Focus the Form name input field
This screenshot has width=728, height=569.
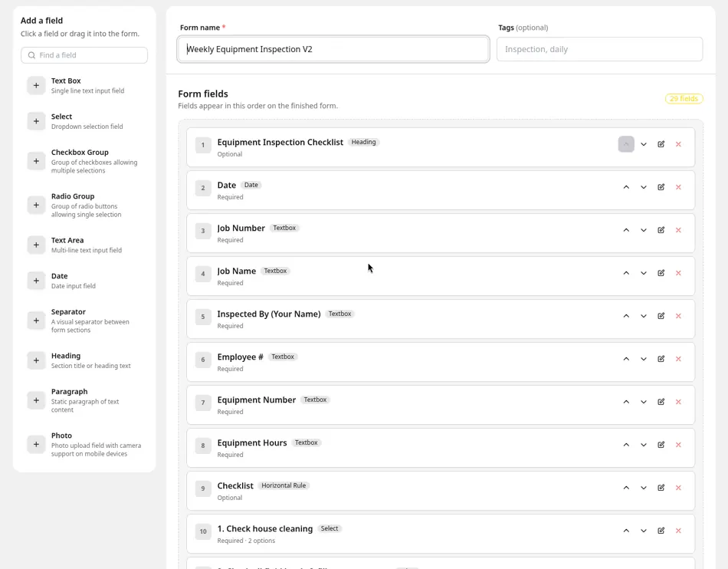[x=333, y=49]
